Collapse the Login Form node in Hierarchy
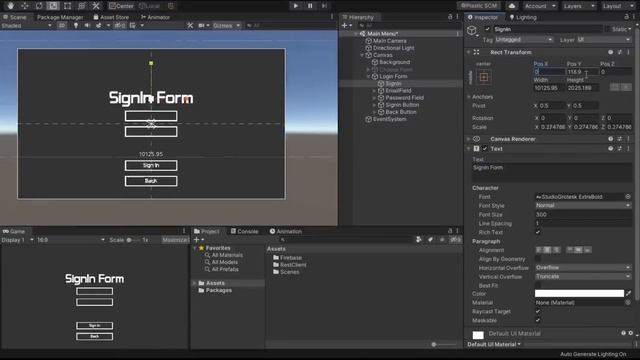The image size is (640, 360). coord(368,76)
